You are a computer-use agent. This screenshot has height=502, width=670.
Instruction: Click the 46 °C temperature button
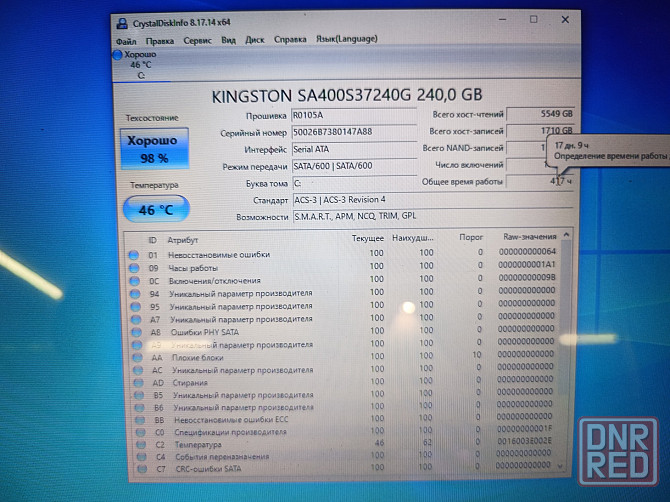[156, 209]
